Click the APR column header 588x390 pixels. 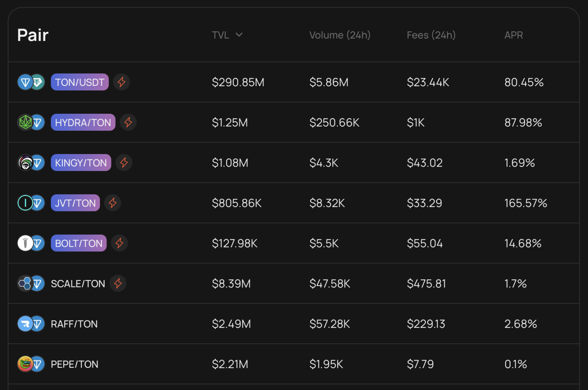click(514, 34)
